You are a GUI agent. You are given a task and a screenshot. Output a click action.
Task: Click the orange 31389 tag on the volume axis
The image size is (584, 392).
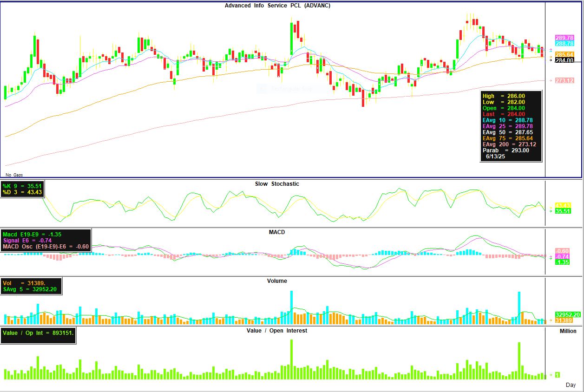pos(564,320)
